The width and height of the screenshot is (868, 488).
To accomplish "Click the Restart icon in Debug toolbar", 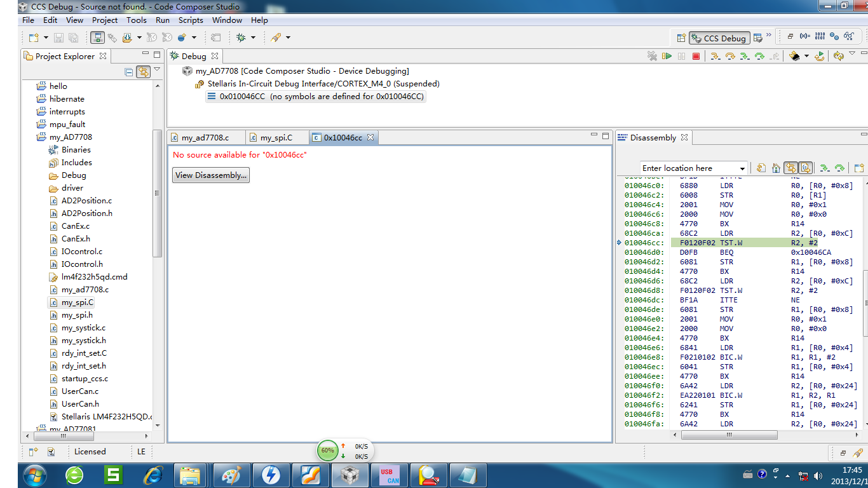I will coord(820,56).
